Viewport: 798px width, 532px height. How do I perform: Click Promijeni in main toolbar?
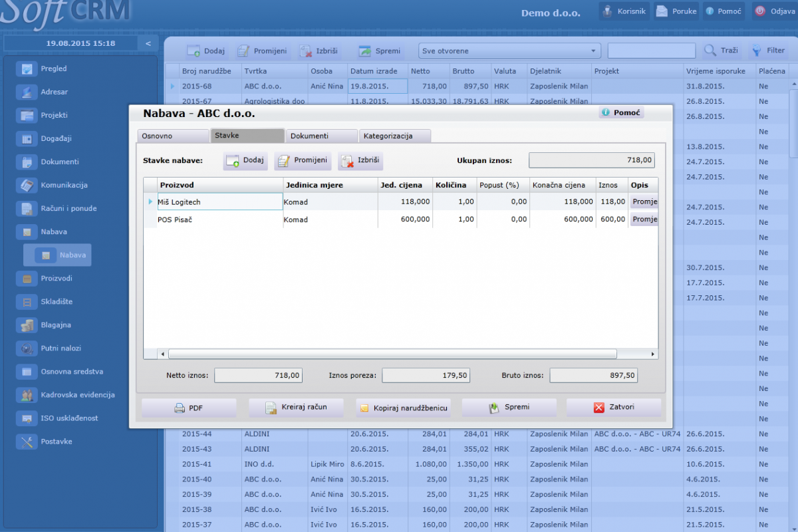[x=262, y=51]
